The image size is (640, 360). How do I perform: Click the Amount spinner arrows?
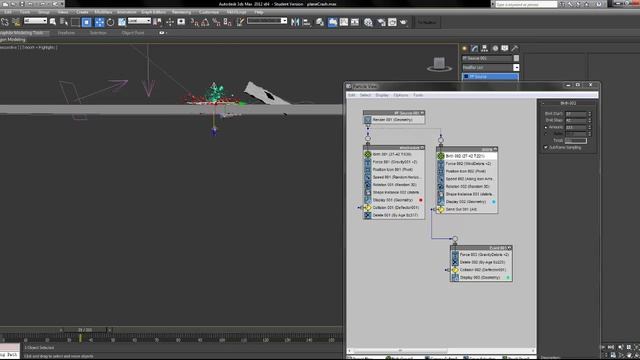(589, 127)
